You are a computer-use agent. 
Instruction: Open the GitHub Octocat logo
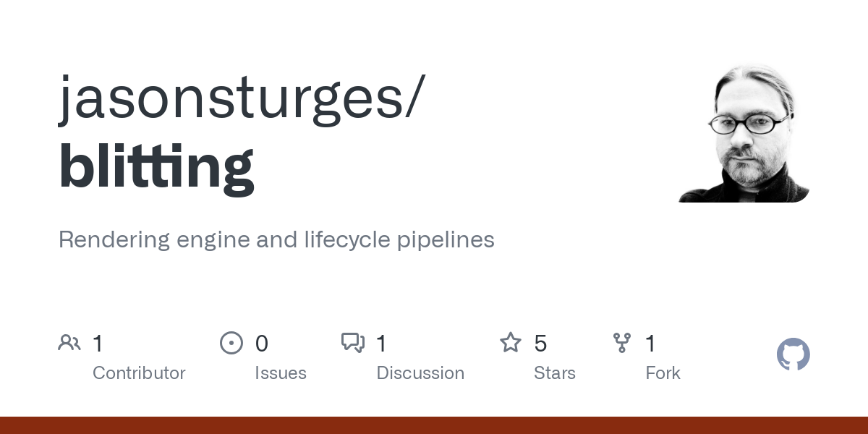pyautogui.click(x=793, y=355)
